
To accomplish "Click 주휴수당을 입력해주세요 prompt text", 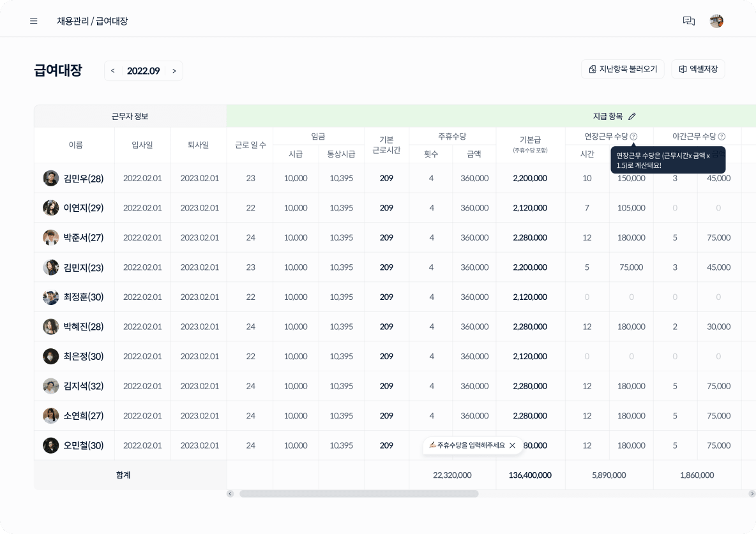I will [471, 446].
